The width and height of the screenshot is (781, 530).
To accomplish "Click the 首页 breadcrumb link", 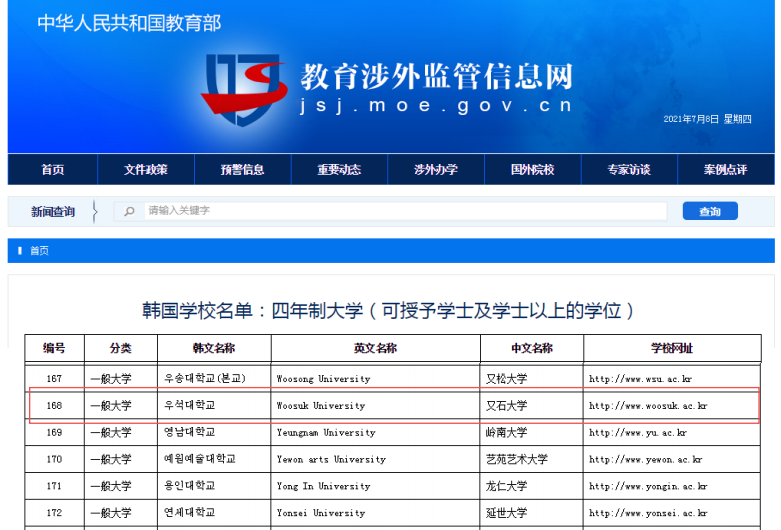I will (39, 251).
